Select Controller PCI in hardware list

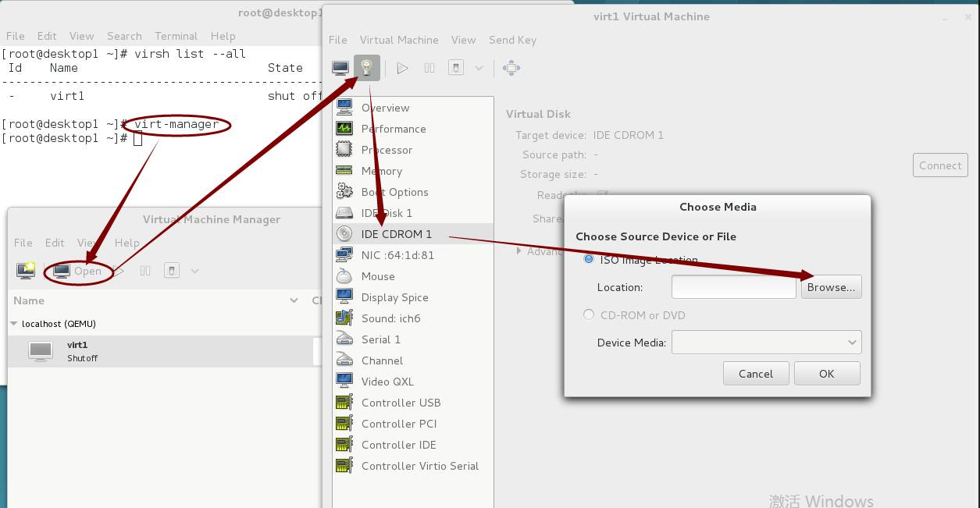point(413,424)
